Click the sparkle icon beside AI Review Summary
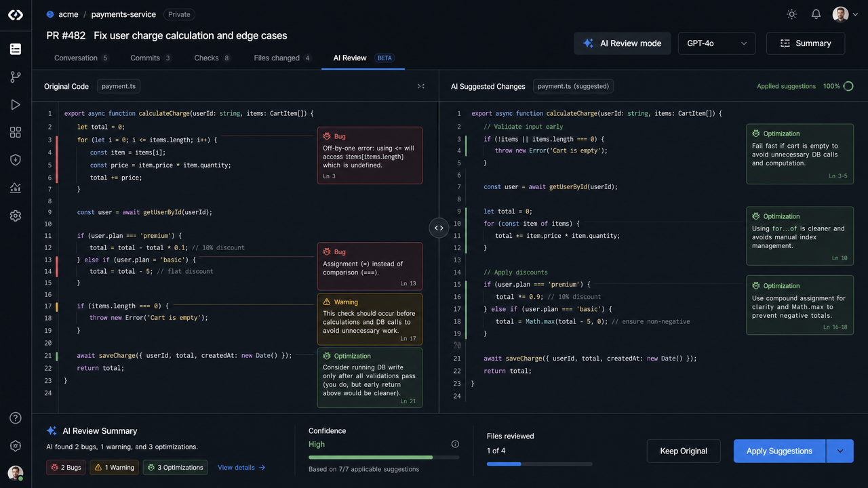 pos(52,431)
